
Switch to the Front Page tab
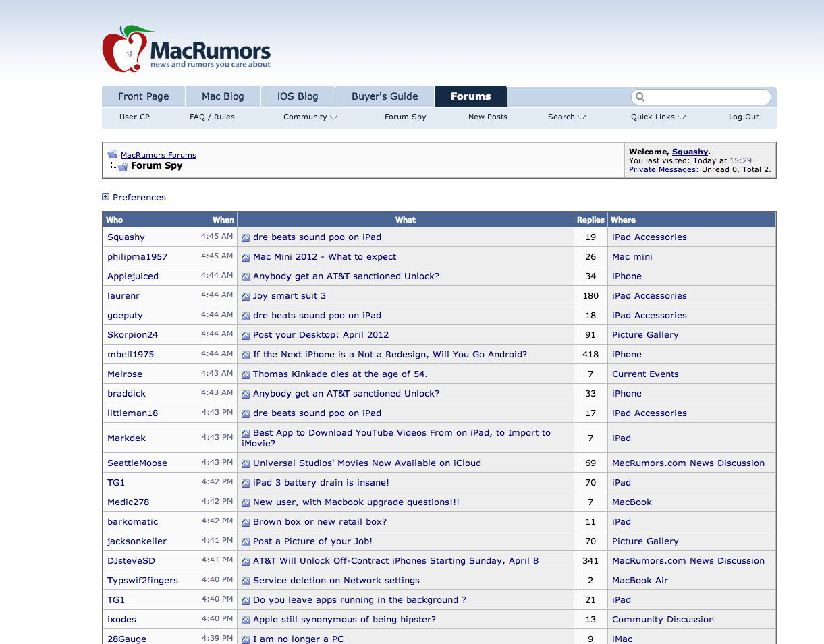[x=143, y=96]
